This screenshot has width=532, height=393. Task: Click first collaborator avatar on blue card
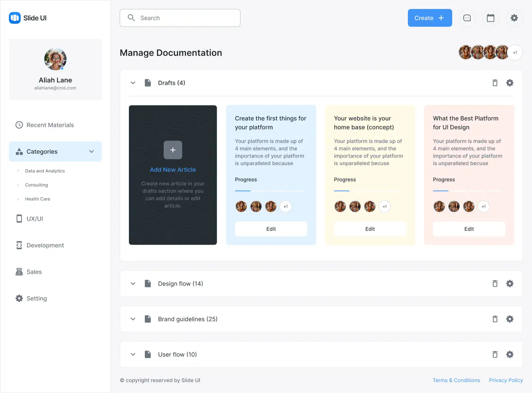point(241,206)
